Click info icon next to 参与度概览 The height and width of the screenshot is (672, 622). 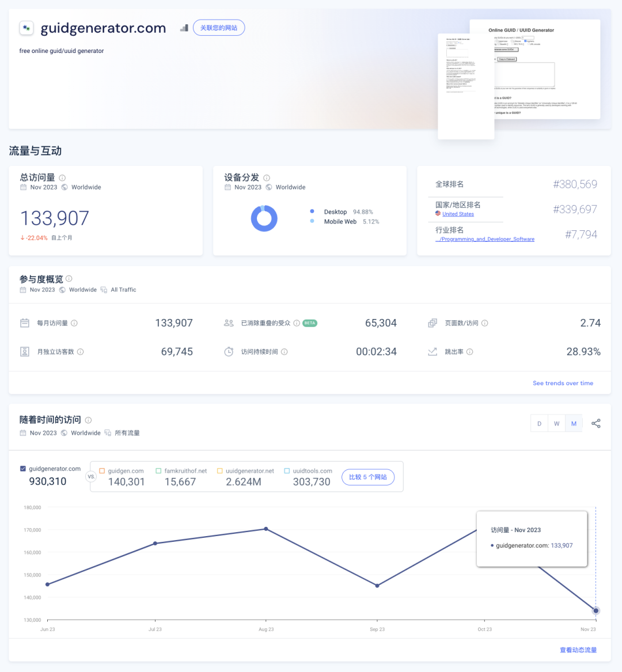[x=69, y=279]
